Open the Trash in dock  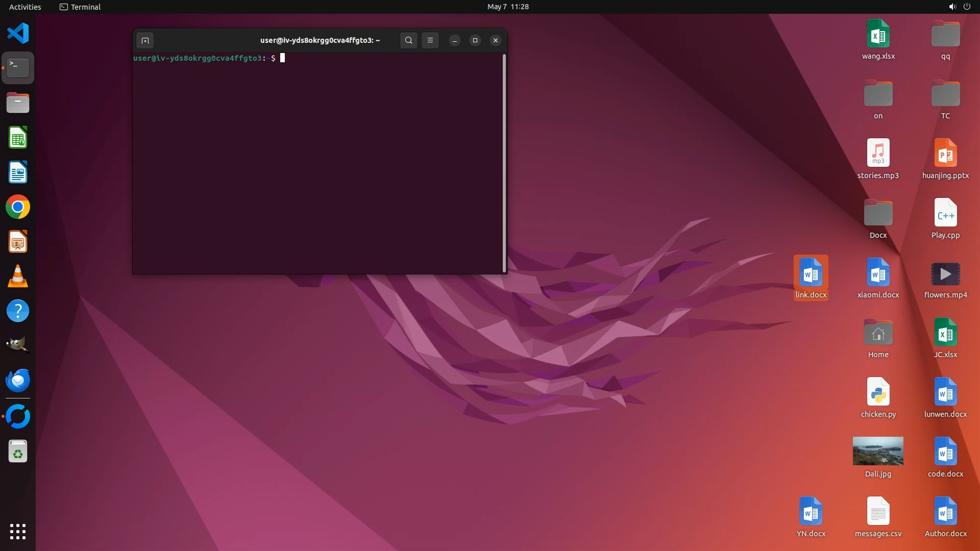click(18, 452)
